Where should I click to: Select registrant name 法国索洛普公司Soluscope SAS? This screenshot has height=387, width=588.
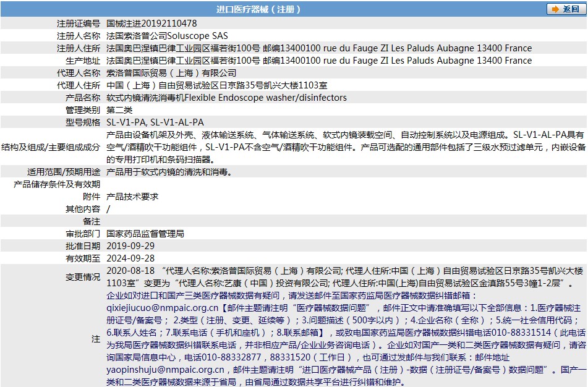pyautogui.click(x=167, y=36)
